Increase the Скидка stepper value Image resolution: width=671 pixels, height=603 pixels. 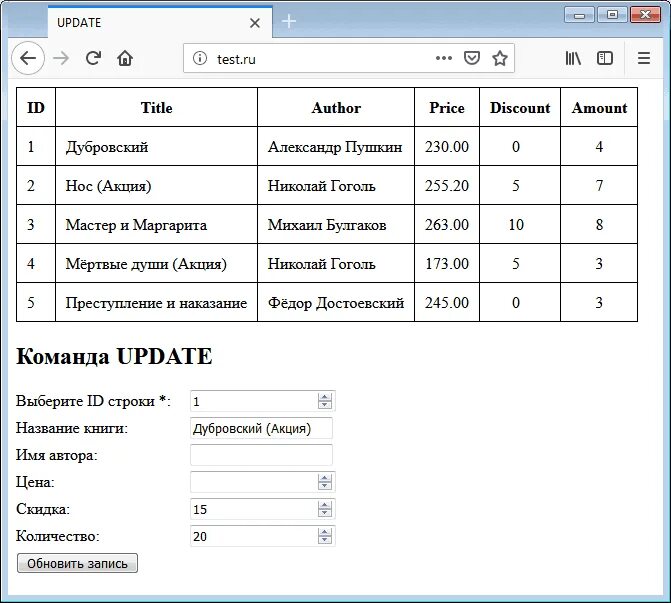[x=325, y=505]
